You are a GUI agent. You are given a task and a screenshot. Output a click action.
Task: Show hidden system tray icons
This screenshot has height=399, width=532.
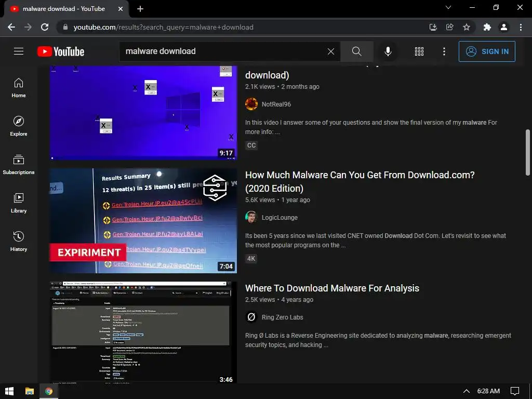tap(467, 391)
